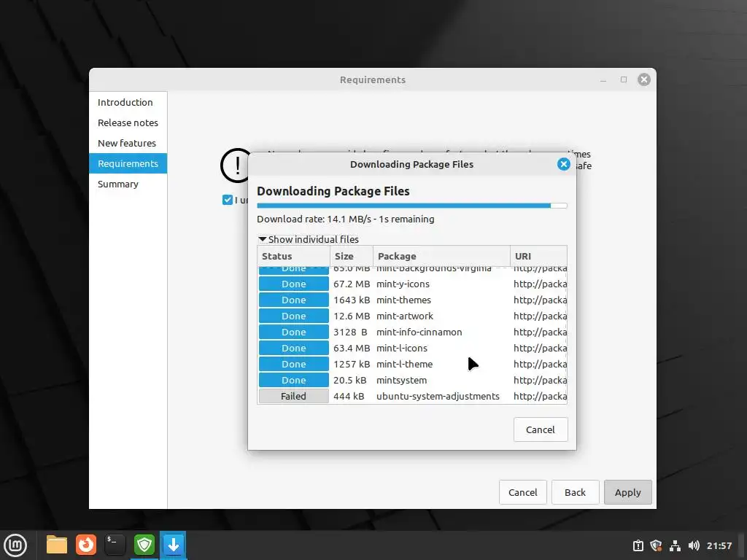Click the URI cell for mintsystem
Viewport: 747px width, 560px height.
click(x=541, y=381)
